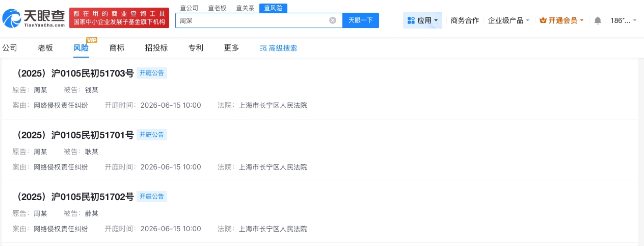Viewport: 644px width, 246px height.
Task: Click 开庭公告 tag on case 51701号
Action: tap(152, 135)
